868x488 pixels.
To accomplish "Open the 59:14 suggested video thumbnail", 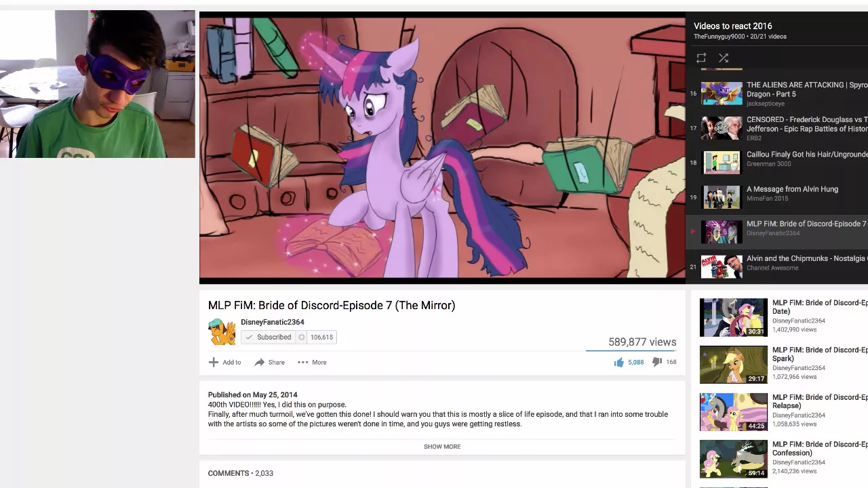I will pyautogui.click(x=734, y=459).
